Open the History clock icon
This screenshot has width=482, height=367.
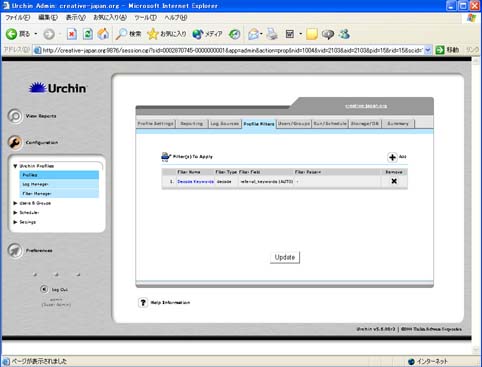click(x=235, y=34)
